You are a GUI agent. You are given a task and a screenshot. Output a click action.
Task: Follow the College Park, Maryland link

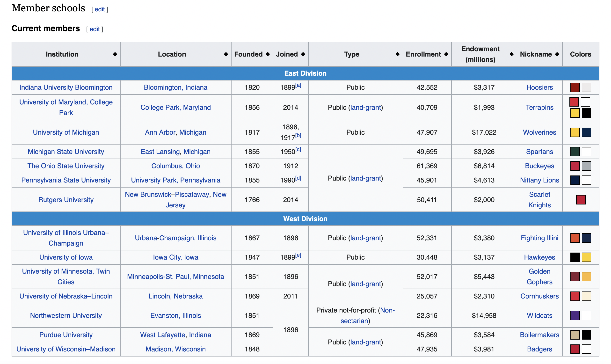(x=176, y=107)
